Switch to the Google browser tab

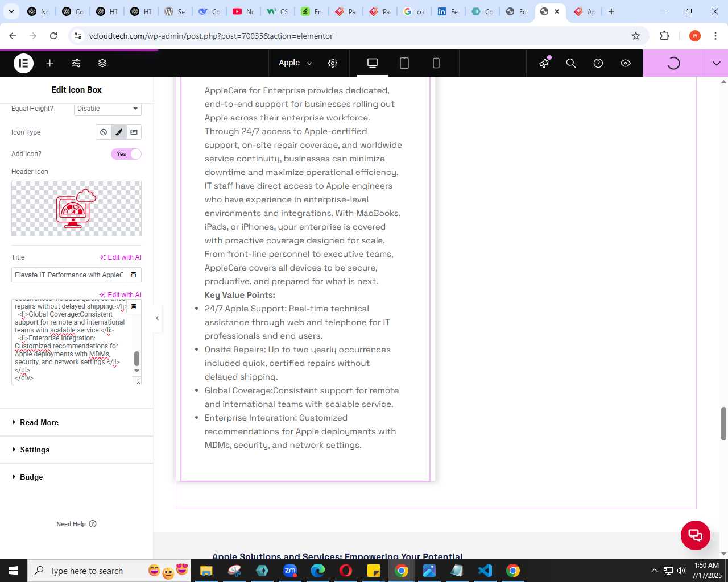[413, 11]
